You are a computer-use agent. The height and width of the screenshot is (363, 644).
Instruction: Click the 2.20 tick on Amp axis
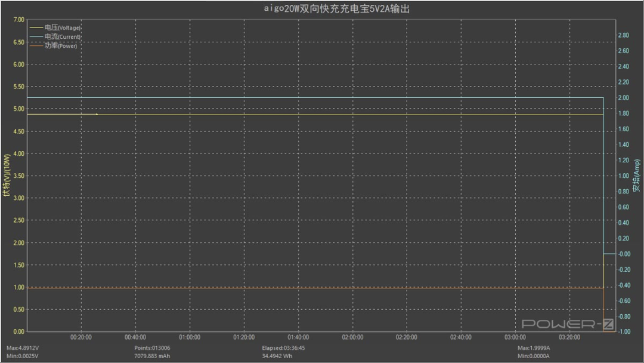tap(624, 82)
